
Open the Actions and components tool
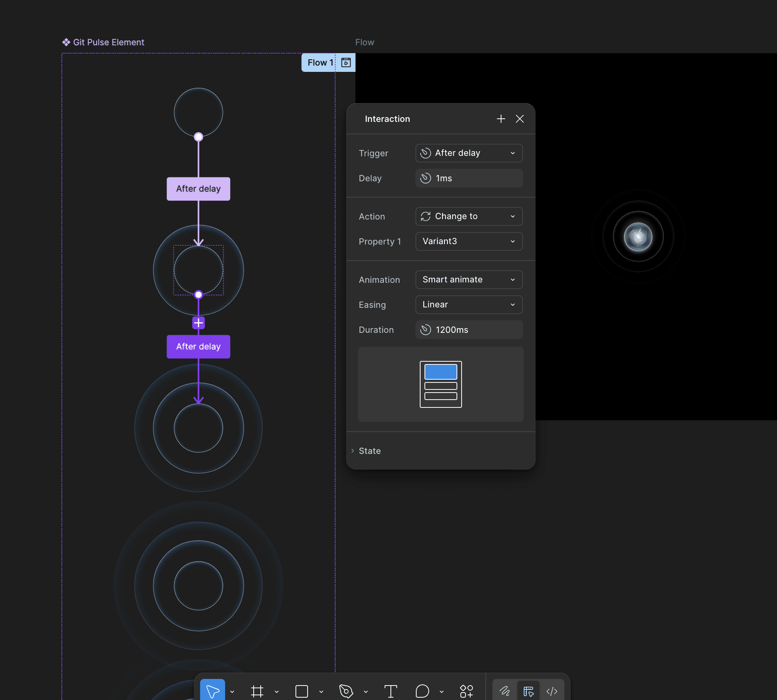tap(467, 691)
